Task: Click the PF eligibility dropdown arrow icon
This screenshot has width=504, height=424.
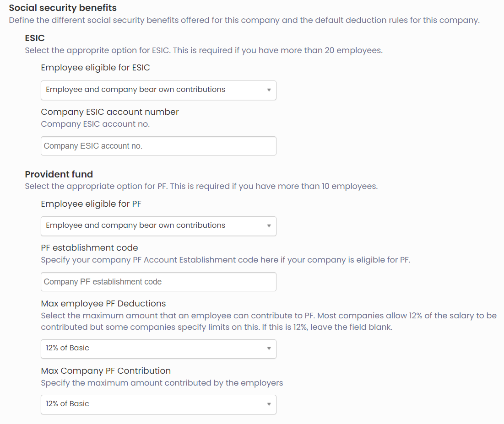Action: 269,226
